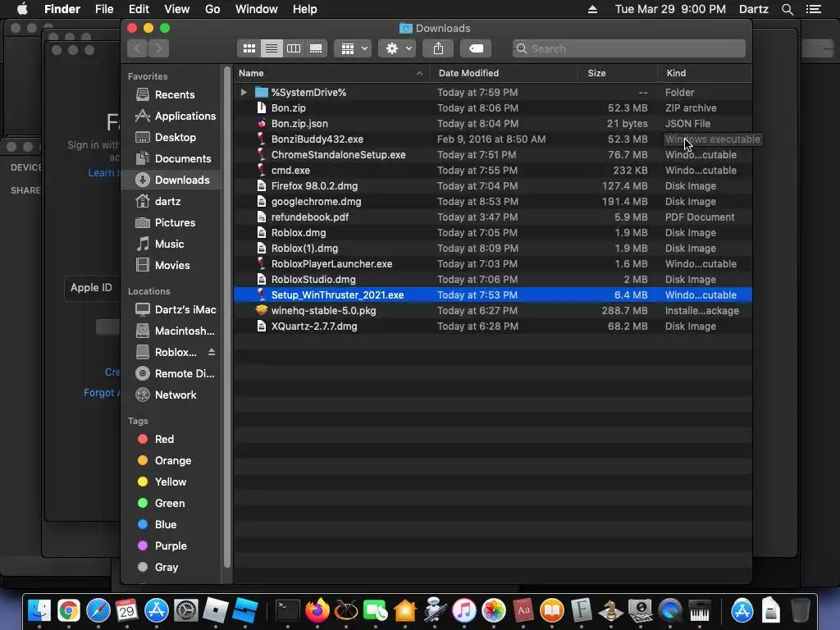Sort by the Kind column header
Screen dimensions: 840x630
(705, 73)
